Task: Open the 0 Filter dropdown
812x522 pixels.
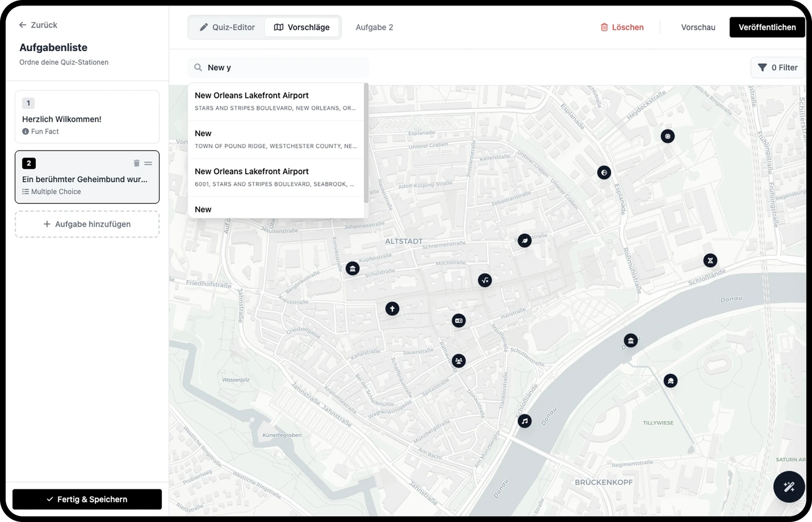Action: click(x=777, y=68)
